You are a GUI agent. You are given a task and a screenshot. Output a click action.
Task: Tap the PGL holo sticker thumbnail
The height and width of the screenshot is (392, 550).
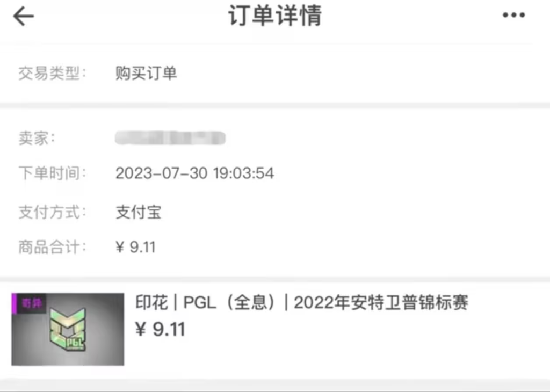click(68, 329)
